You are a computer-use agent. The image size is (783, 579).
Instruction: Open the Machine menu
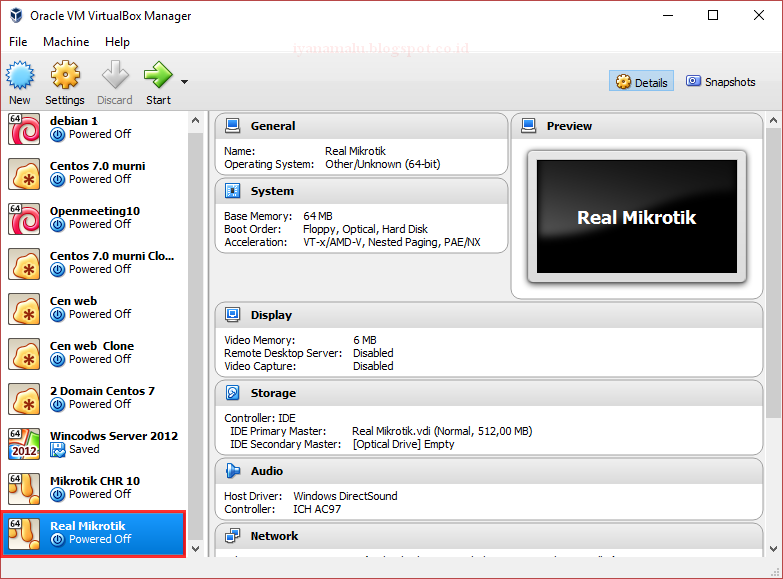coord(66,42)
